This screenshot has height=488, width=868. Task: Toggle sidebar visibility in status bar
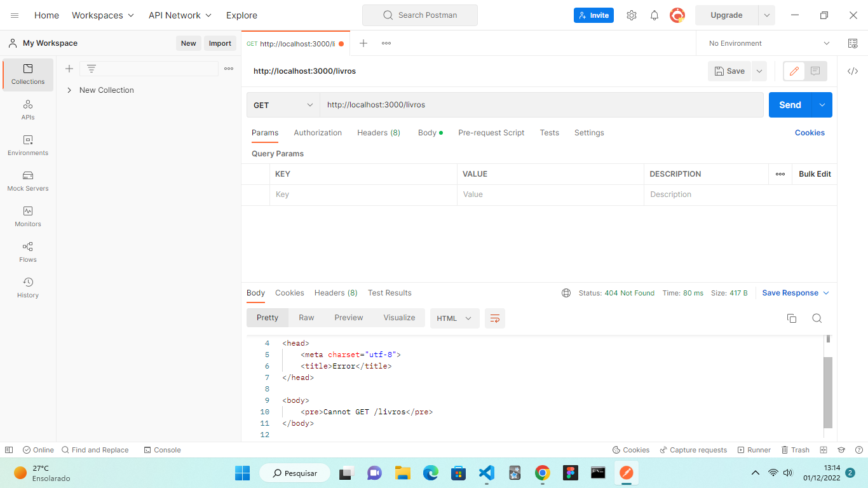pyautogui.click(x=9, y=450)
